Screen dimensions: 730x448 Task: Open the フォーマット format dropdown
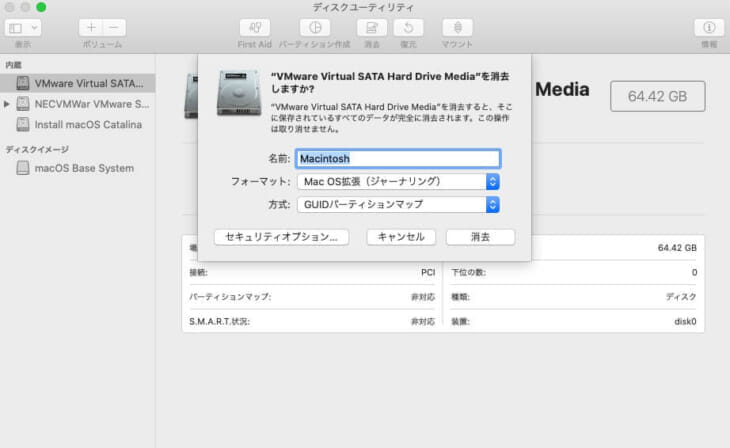[398, 181]
